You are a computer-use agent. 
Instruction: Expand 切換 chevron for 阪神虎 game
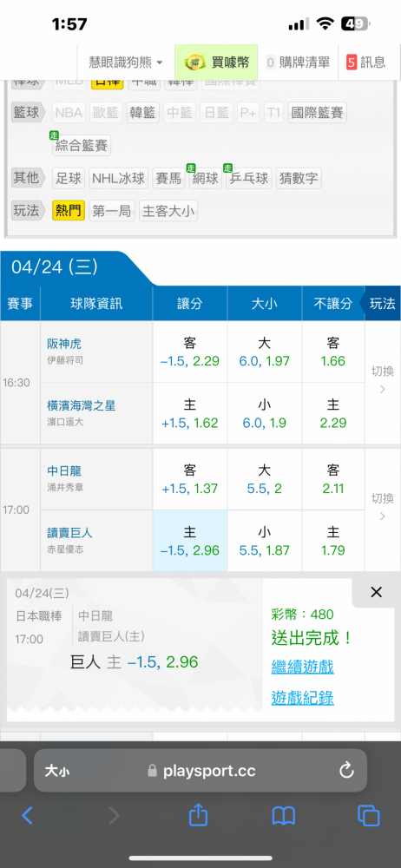(x=382, y=380)
